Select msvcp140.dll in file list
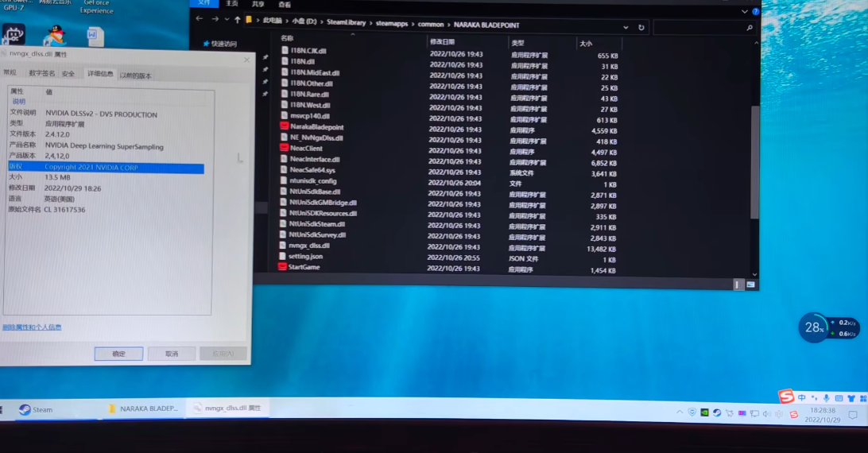Viewport: 868px width, 453px height. [x=305, y=116]
